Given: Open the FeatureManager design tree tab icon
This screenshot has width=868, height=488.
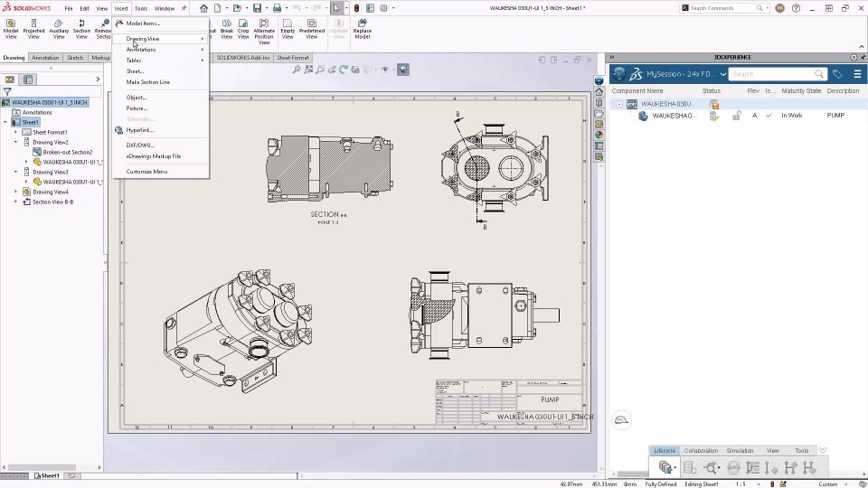Looking at the screenshot, I should click(x=10, y=80).
